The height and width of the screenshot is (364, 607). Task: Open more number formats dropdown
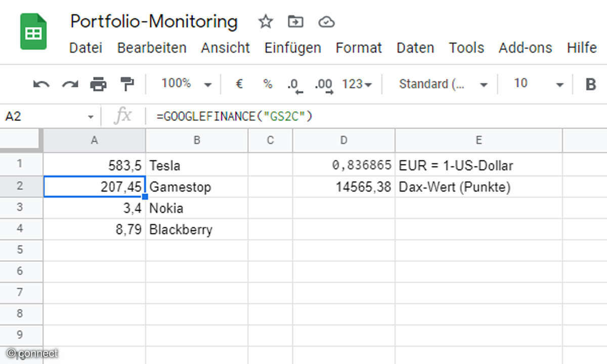[357, 84]
